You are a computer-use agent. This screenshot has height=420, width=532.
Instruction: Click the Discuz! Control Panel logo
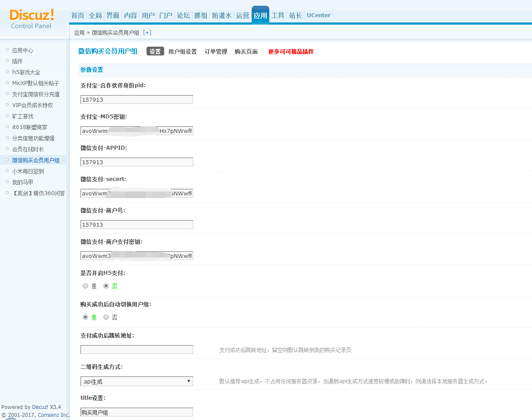32,18
